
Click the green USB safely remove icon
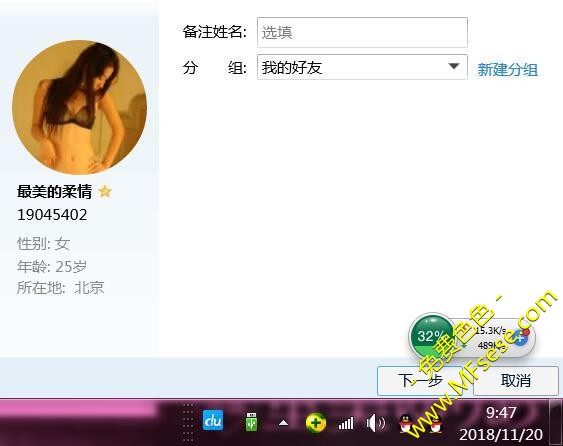(x=251, y=422)
